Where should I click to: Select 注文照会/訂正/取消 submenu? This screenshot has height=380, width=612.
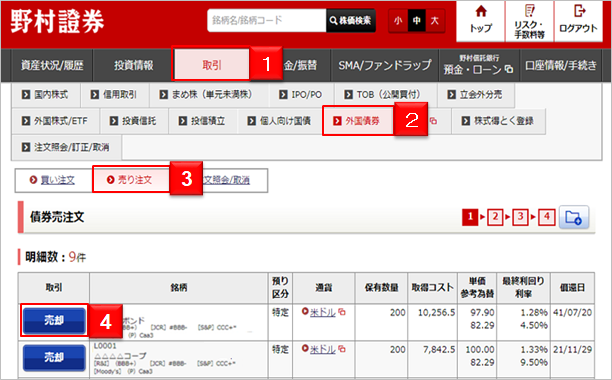[66, 147]
